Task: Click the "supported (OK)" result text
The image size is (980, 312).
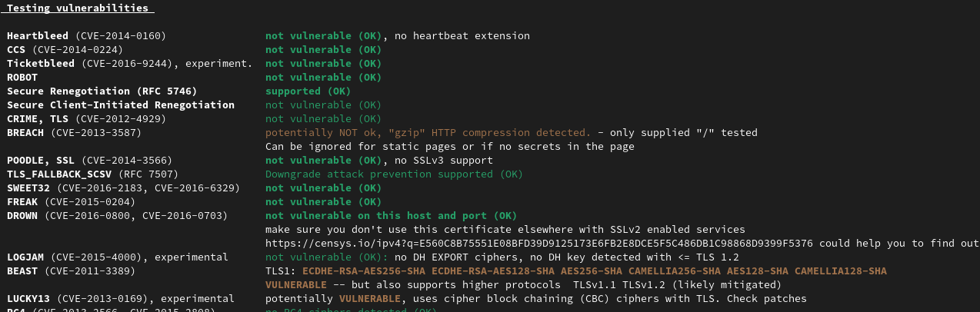Action: [308, 91]
